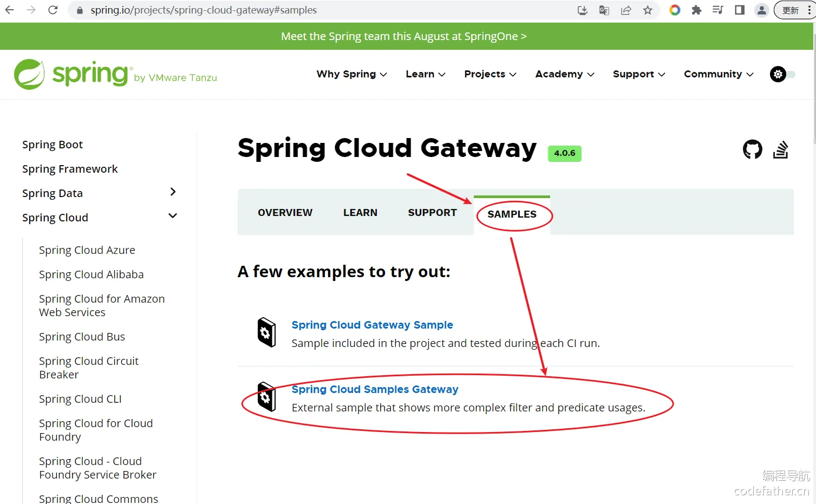Viewport: 816px width, 504px height.
Task: Click the 'External sample that shows' description
Action: [x=468, y=408]
